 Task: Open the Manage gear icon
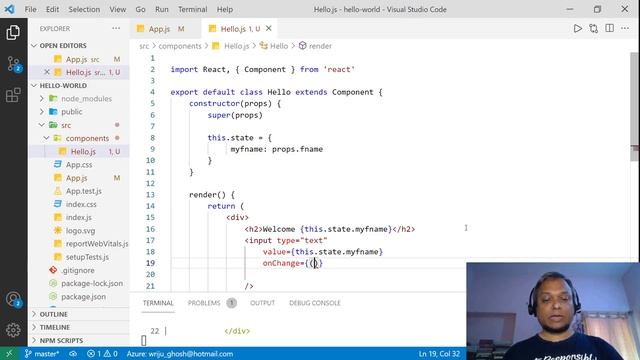13,330
